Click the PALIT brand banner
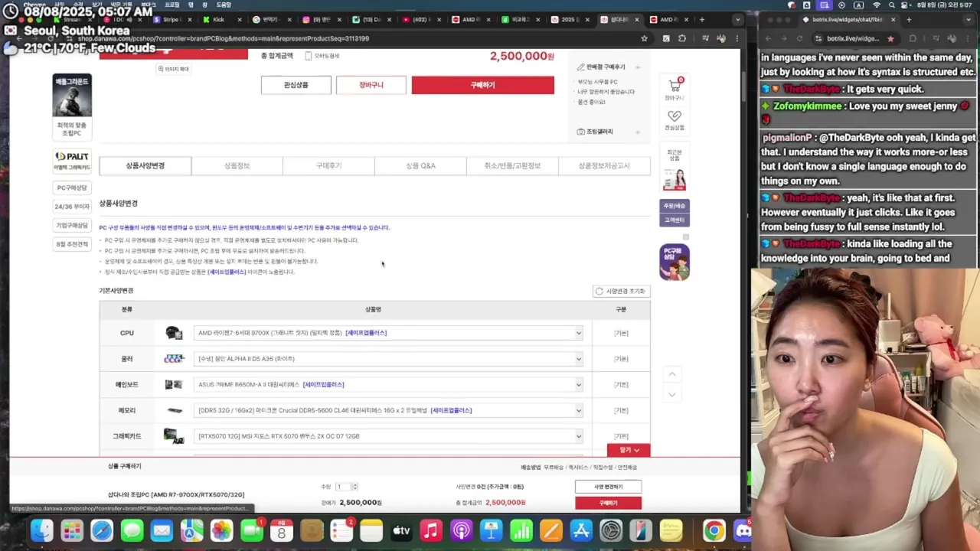 pyautogui.click(x=72, y=161)
